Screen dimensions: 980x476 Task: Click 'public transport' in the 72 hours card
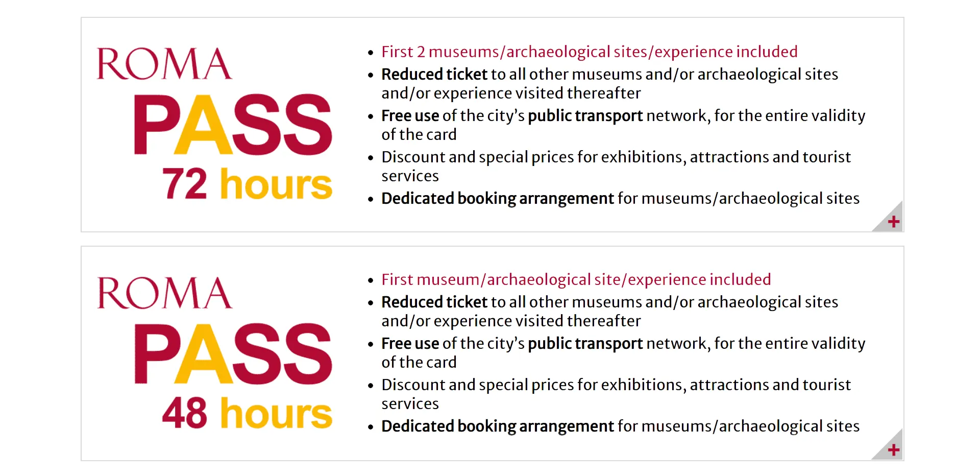click(x=585, y=116)
